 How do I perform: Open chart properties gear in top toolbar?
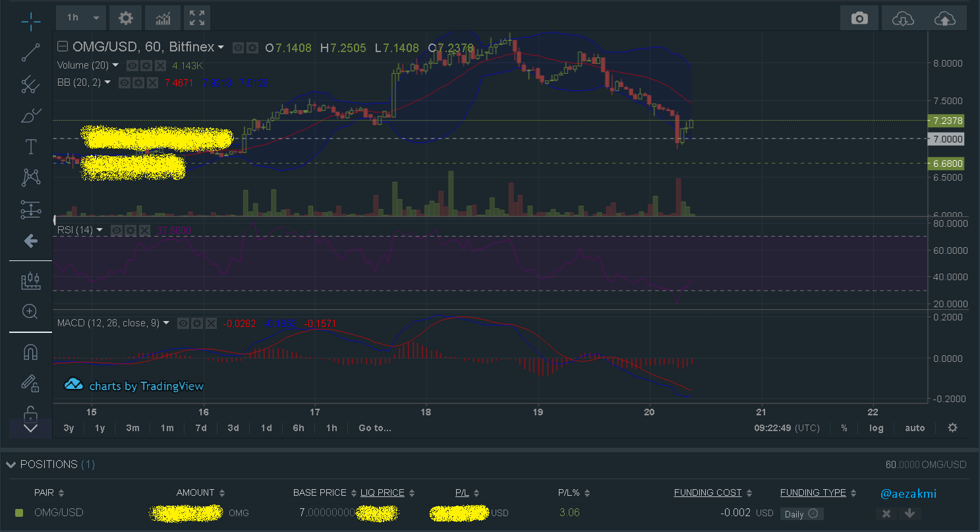125,18
